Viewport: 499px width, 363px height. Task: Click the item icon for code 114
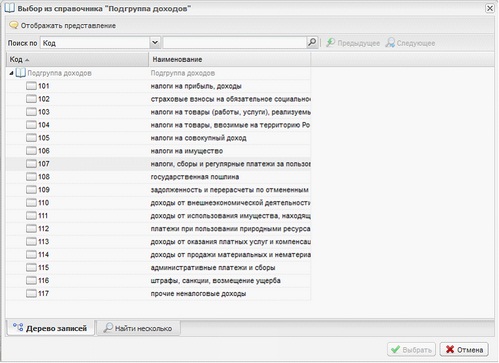[x=31, y=254]
